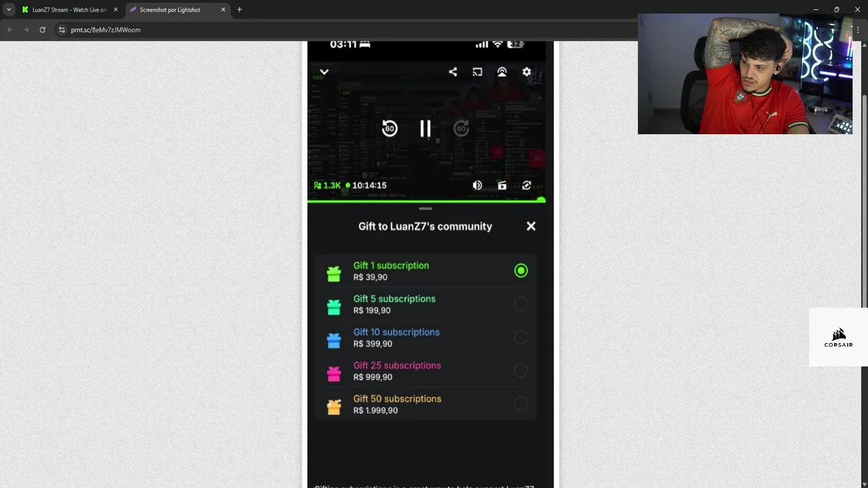Select the Gift 10 subscriptions radio button

point(521,337)
